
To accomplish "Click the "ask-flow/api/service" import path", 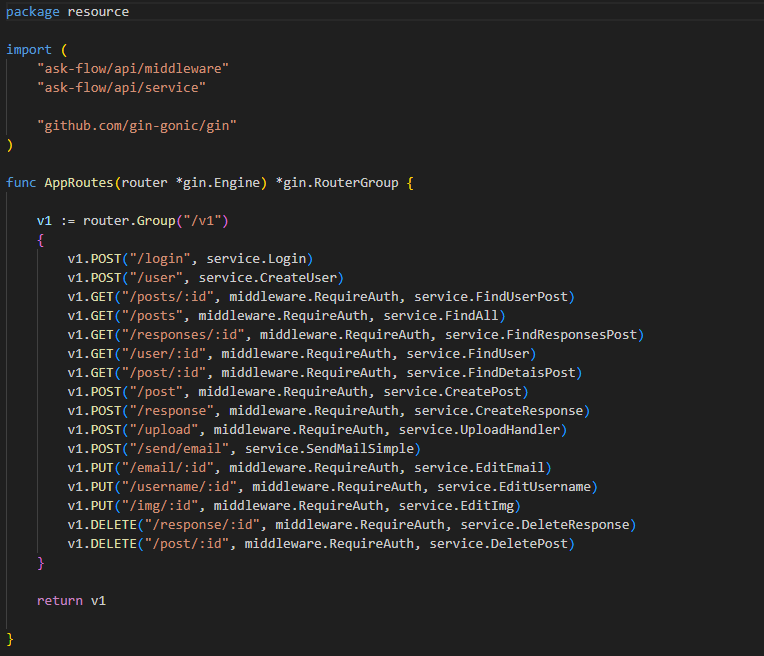I will pos(121,87).
